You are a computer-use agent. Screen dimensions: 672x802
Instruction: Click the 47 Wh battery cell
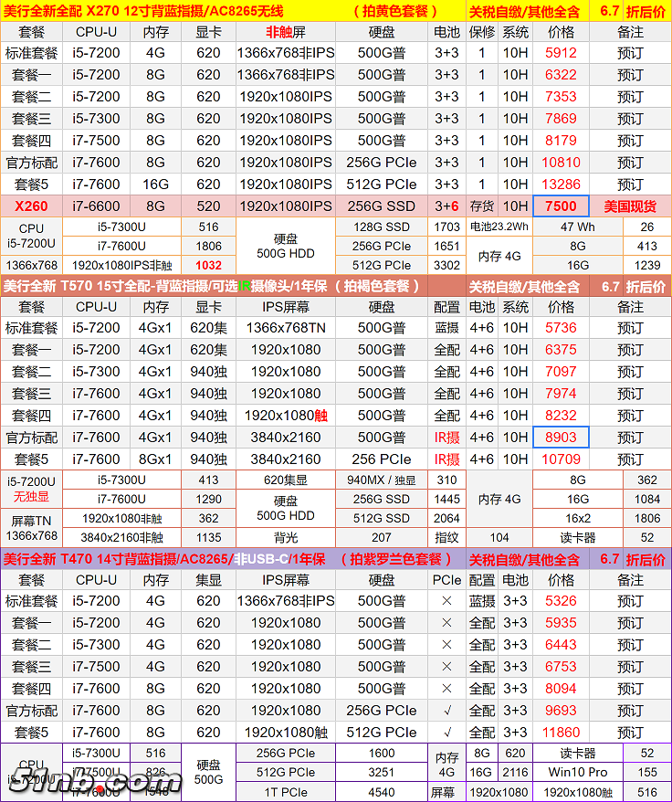tap(578, 227)
